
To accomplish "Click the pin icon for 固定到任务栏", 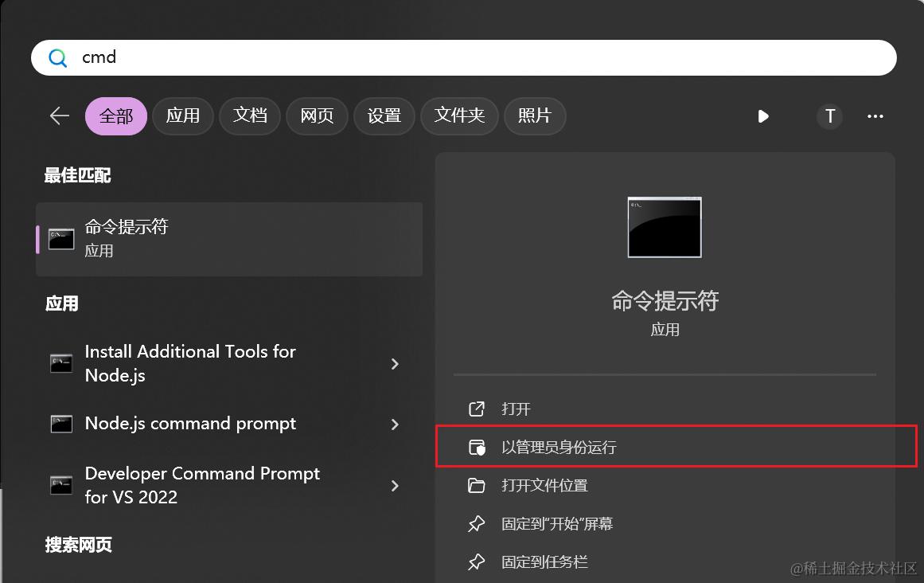I will (476, 561).
